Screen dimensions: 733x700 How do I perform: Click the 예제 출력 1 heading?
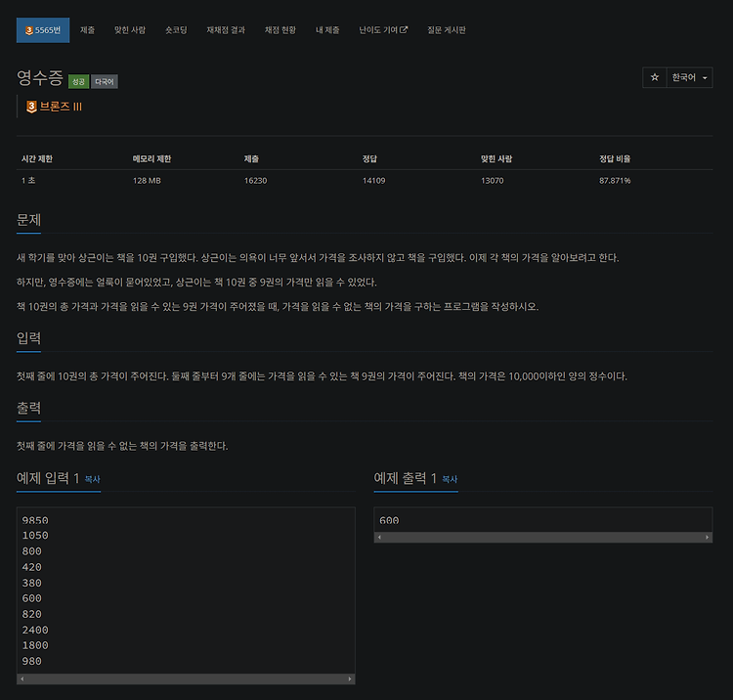point(406,478)
